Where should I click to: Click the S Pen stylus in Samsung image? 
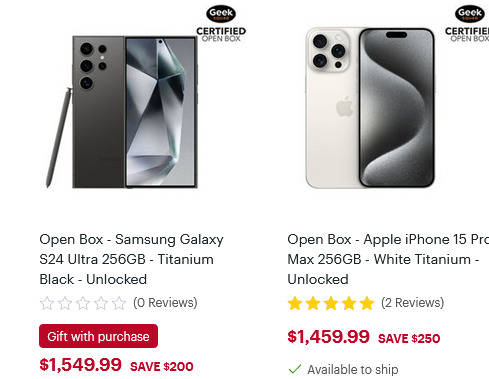click(x=59, y=137)
